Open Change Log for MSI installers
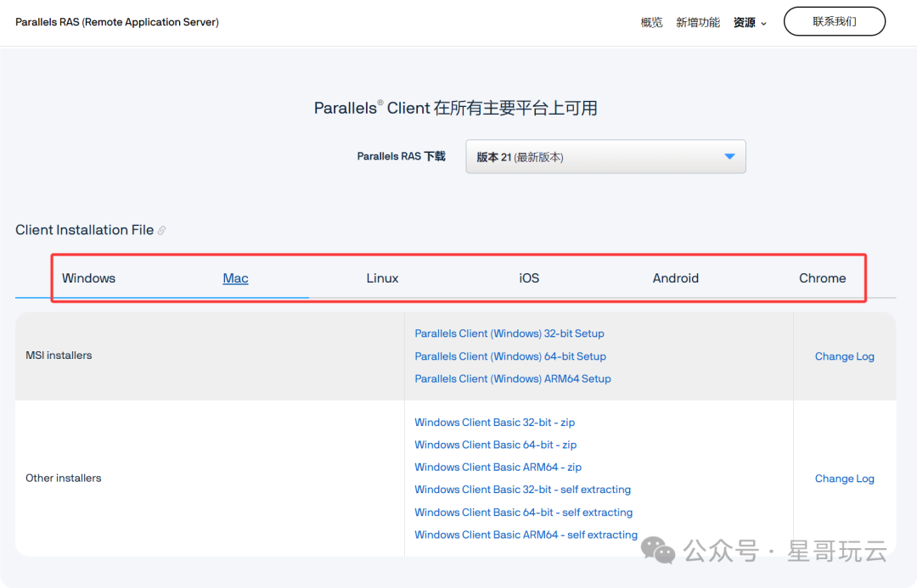Image resolution: width=917 pixels, height=588 pixels. coord(844,356)
